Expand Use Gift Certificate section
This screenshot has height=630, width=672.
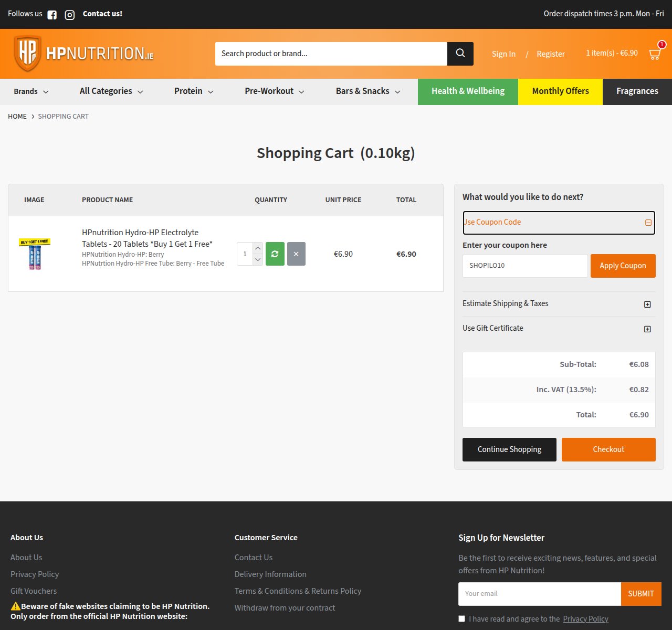pyautogui.click(x=559, y=329)
